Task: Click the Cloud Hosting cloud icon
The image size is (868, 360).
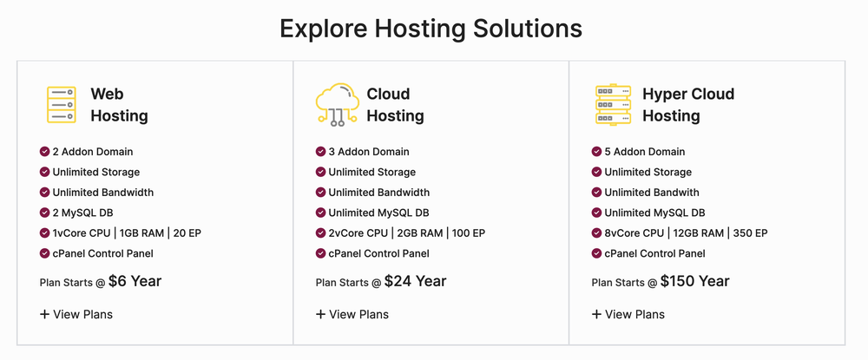Action: (337, 104)
